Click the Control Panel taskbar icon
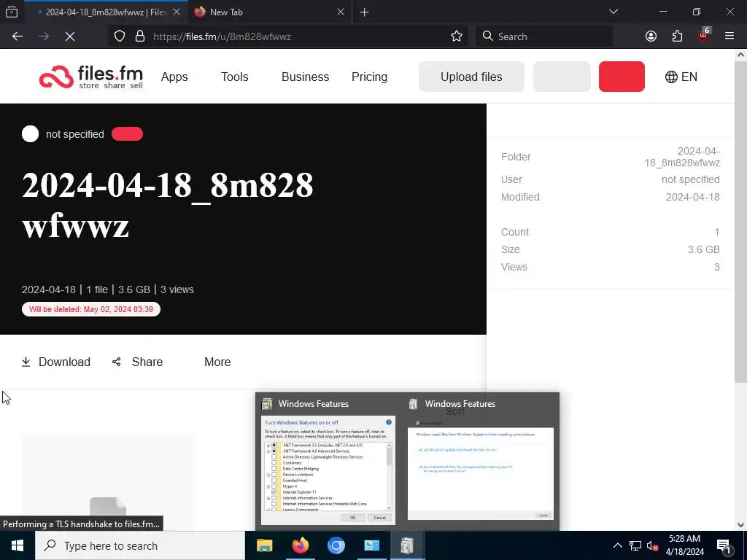This screenshot has height=560, width=747. pos(371,545)
